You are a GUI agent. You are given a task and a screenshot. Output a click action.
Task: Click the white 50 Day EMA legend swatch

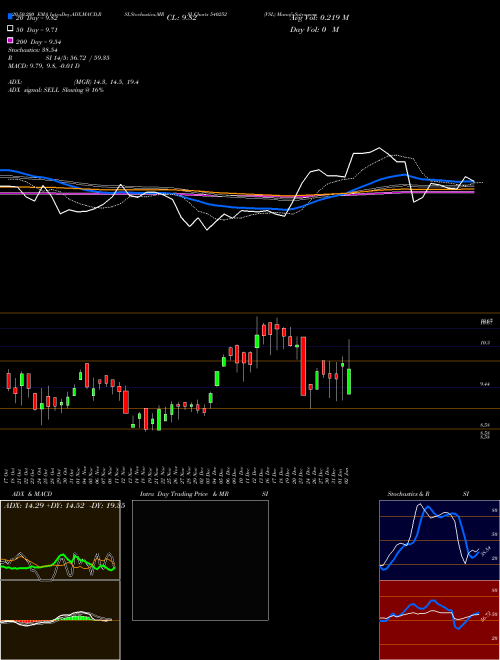(10, 28)
